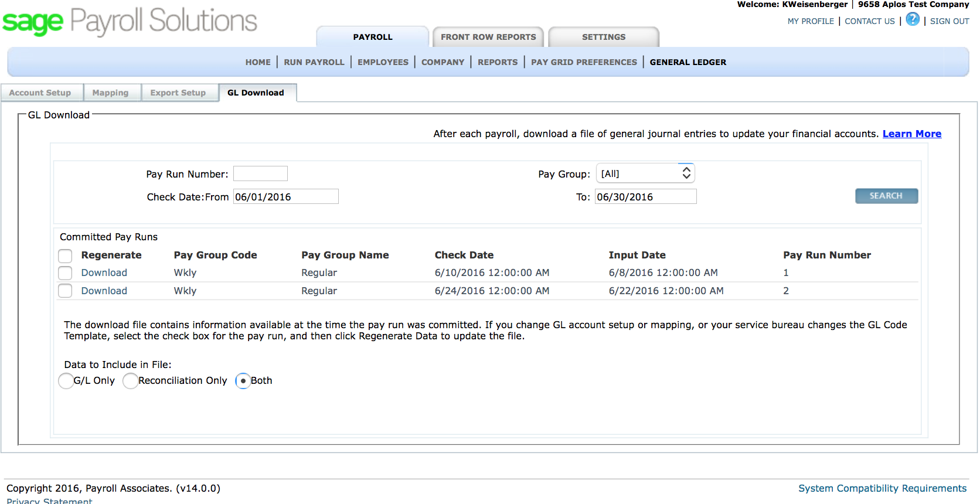
Task: Download the 6/10/2016 pay run file
Action: coord(104,273)
